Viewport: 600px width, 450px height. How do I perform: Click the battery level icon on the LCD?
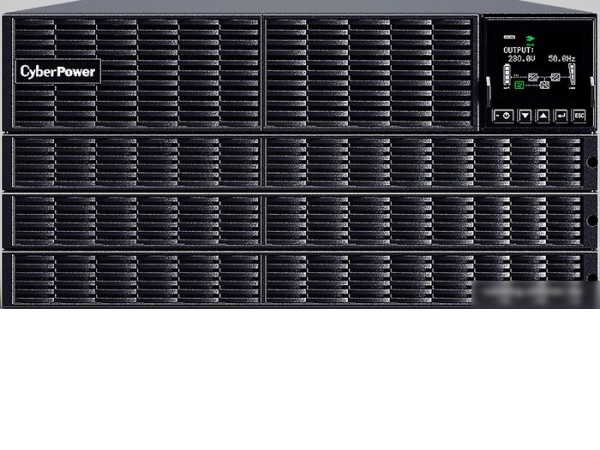click(507, 75)
